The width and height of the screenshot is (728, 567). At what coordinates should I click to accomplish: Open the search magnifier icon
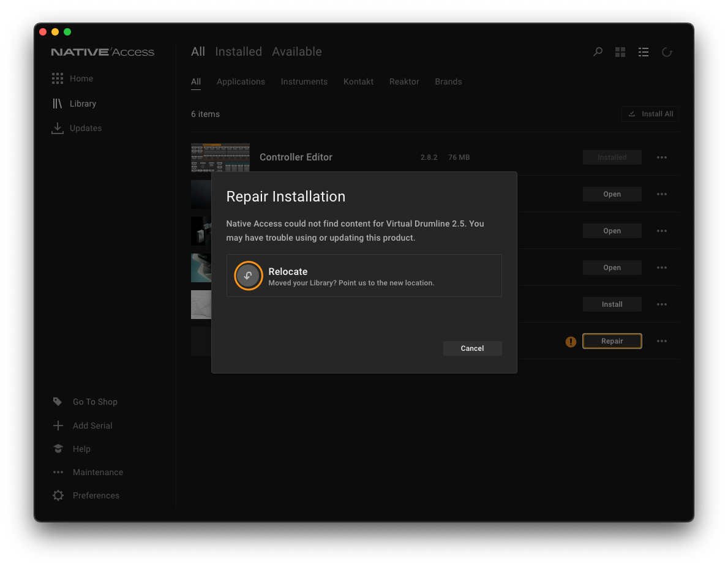tap(598, 52)
